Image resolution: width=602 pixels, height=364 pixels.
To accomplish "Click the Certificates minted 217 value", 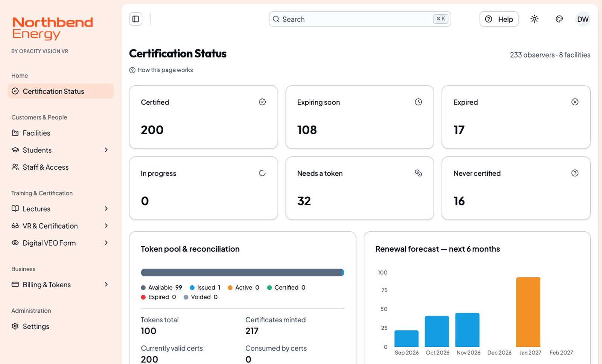I will pos(252,331).
